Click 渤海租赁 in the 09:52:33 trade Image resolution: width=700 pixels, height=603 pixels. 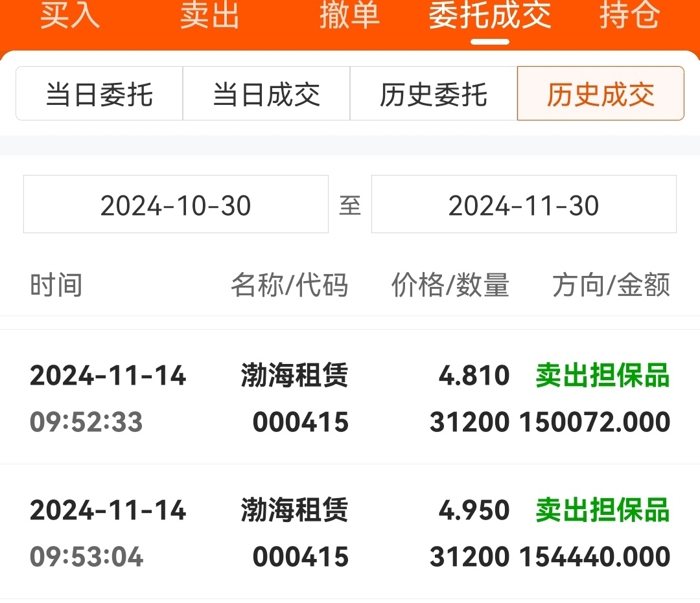click(x=295, y=375)
